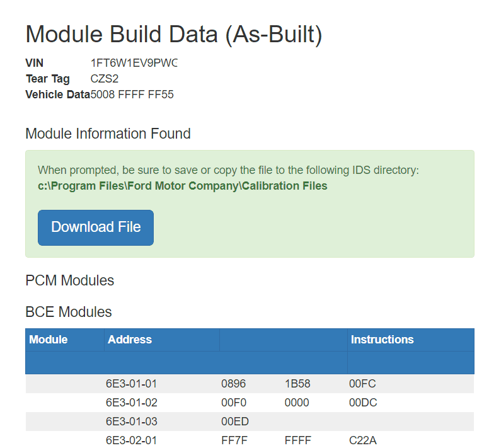The image size is (489, 448).
Task: Click the 00DC data value
Action: tap(363, 403)
